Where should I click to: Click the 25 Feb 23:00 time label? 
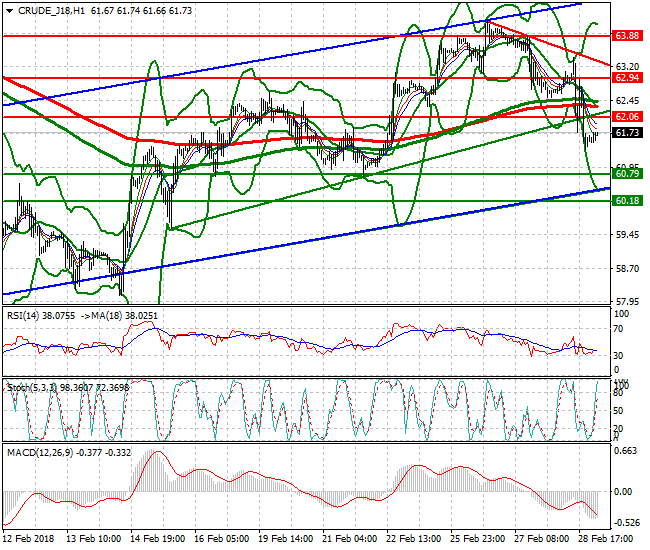[x=478, y=539]
